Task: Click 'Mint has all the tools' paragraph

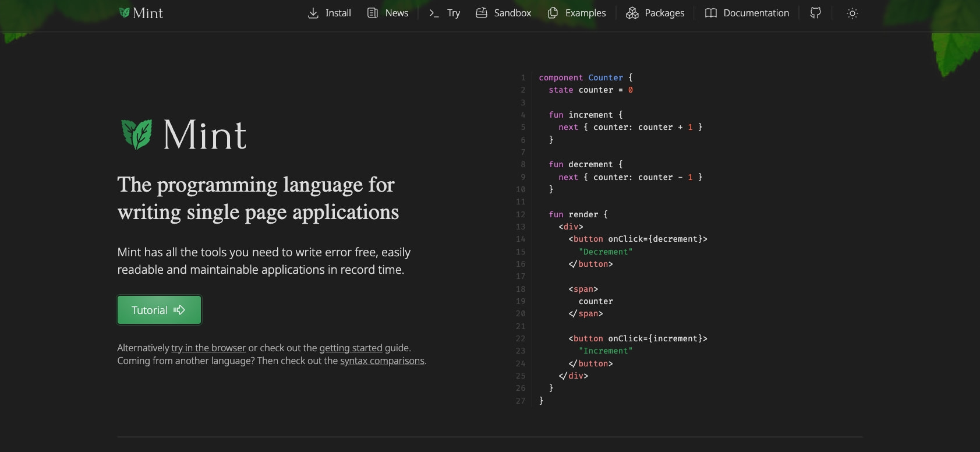Action: (x=264, y=261)
